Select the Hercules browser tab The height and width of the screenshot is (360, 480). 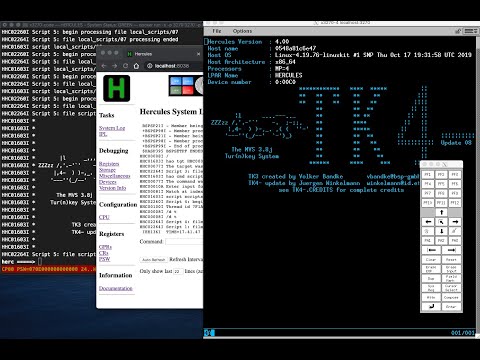pos(163,54)
